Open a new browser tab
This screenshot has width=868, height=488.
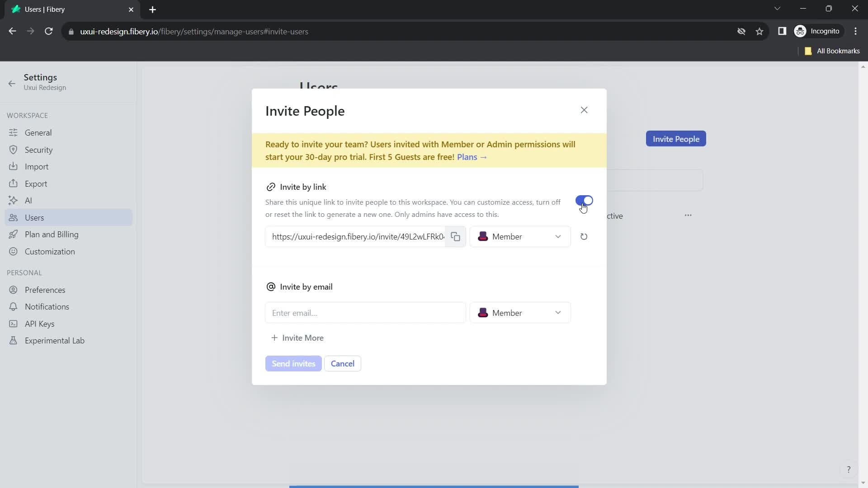pyautogui.click(x=152, y=9)
